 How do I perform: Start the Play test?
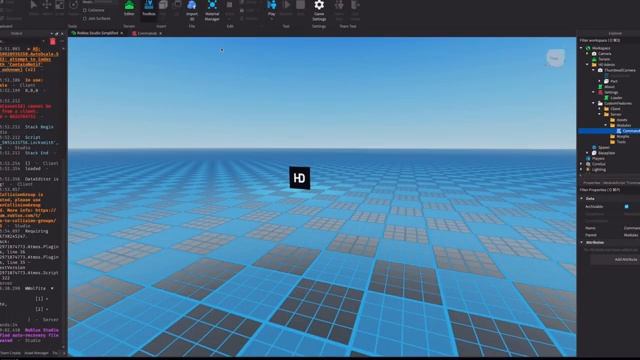point(271,8)
